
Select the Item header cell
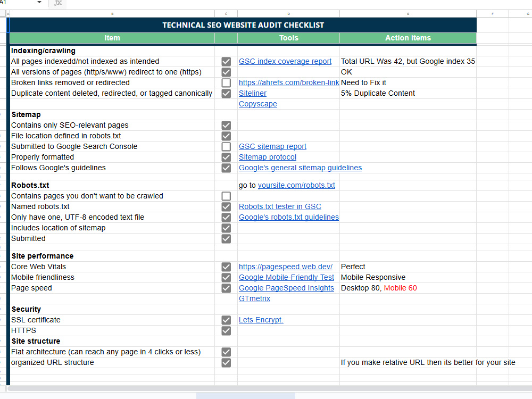click(112, 38)
